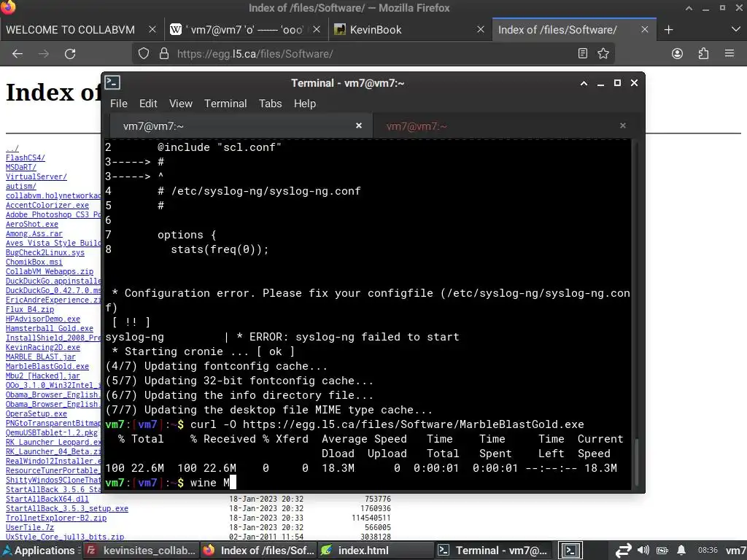Download Hamsterball_Gold.exe link
747x560 pixels.
click(50, 329)
